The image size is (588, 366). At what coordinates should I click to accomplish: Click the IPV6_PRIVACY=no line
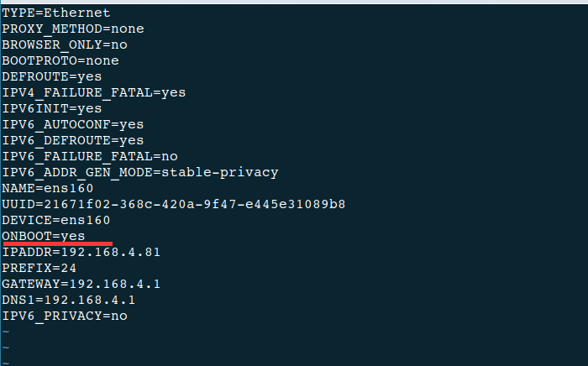click(x=65, y=316)
